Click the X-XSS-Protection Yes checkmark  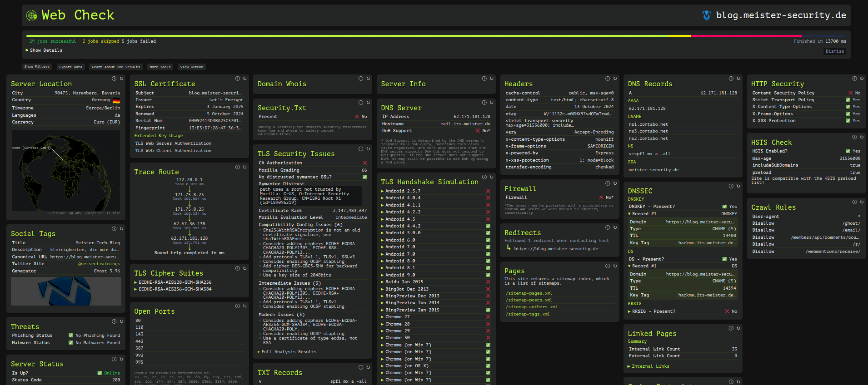click(848, 121)
